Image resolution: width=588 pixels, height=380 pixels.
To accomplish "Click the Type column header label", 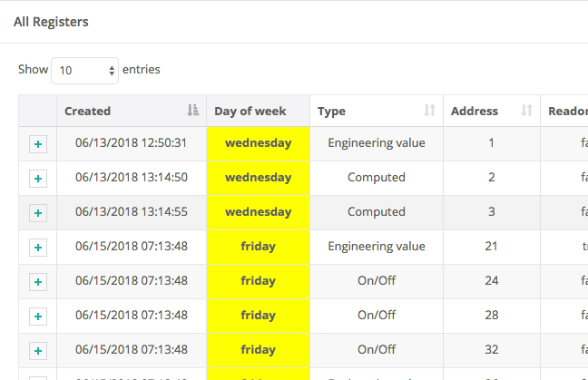I will coord(331,111).
